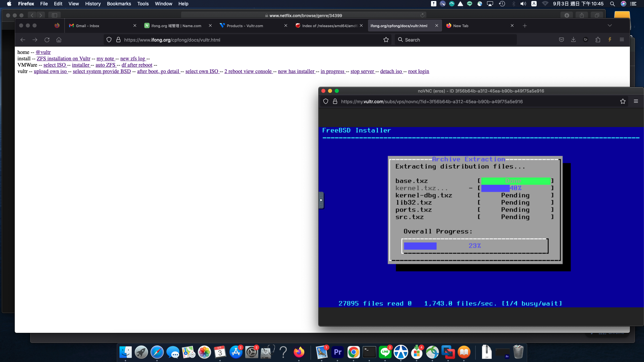Open the Save to Pocket icon
This screenshot has height=362, width=644.
561,40
